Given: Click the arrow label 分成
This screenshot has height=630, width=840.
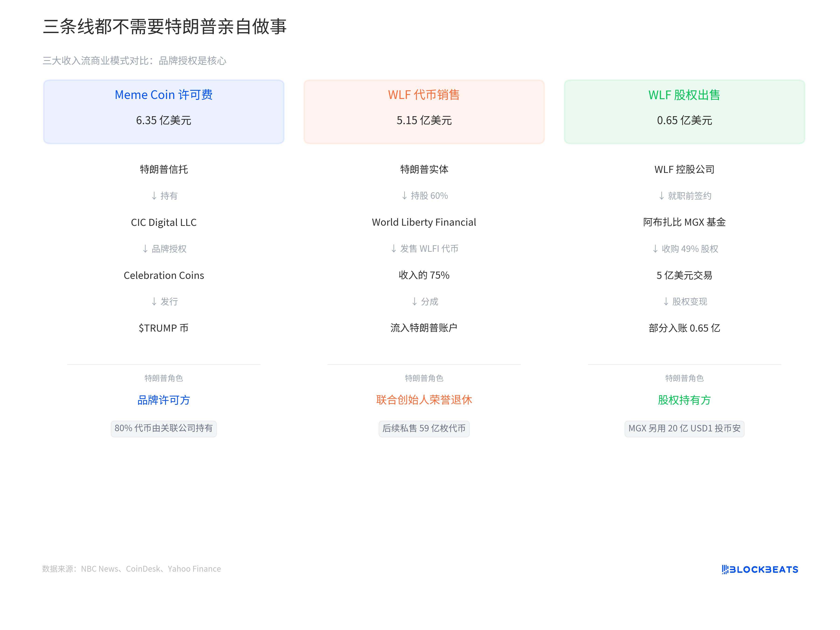Looking at the screenshot, I should [425, 301].
